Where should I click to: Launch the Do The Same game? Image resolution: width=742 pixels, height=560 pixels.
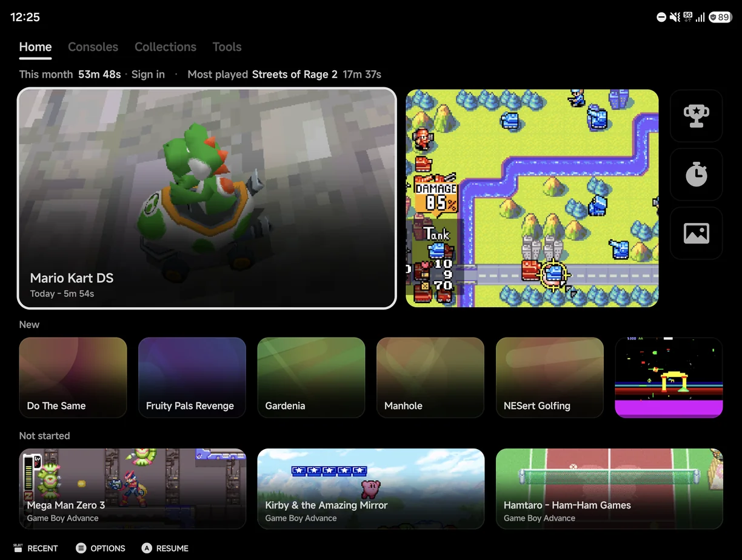pyautogui.click(x=73, y=378)
